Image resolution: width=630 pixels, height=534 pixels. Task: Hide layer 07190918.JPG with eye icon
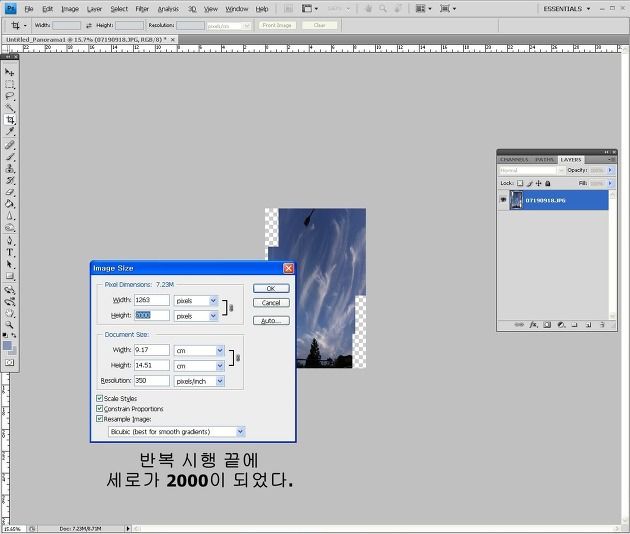(x=503, y=200)
